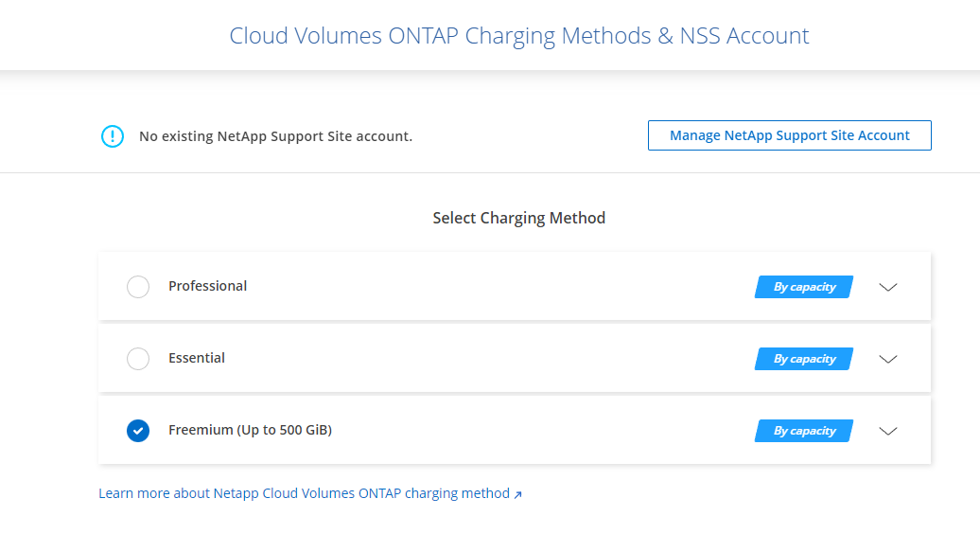Click the Professional label text

pos(207,286)
